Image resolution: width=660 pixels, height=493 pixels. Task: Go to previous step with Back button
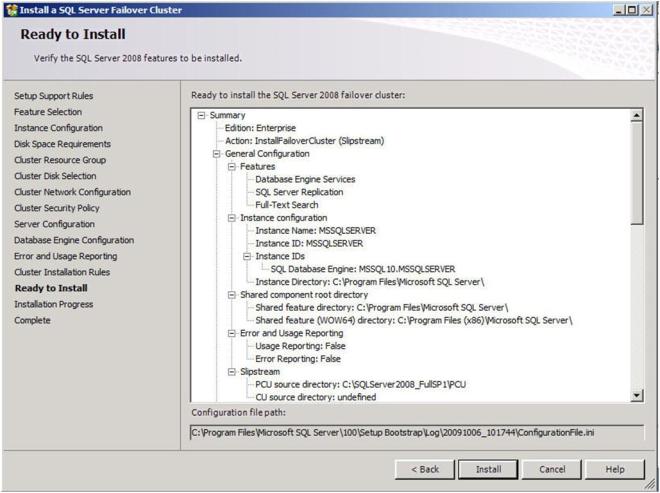(425, 469)
